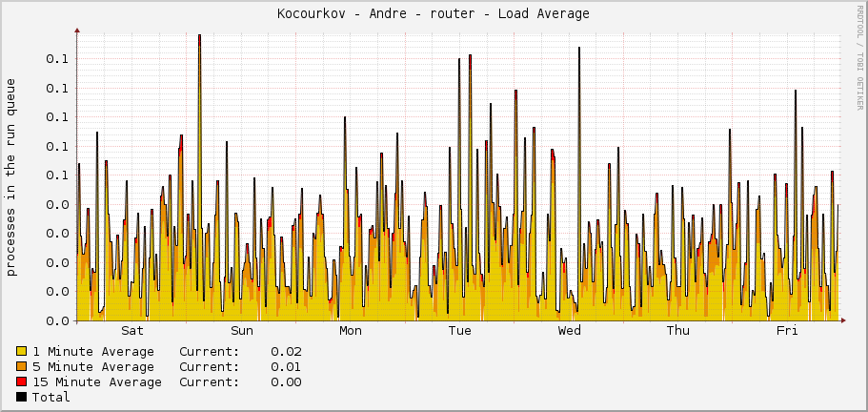868x412 pixels.
Task: Select the Thu label on the x-axis
Action: tap(678, 331)
